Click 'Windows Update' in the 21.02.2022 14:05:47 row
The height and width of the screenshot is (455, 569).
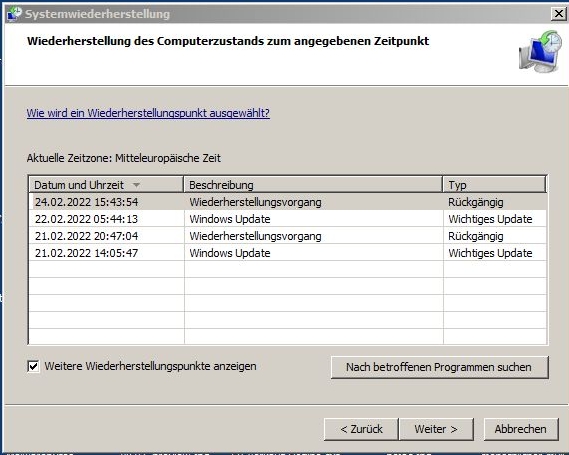pyautogui.click(x=230, y=253)
